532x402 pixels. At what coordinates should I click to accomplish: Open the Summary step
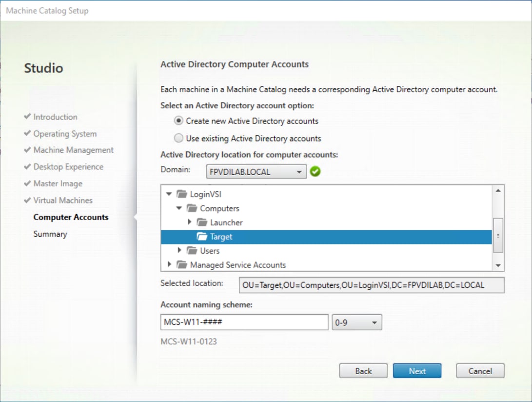50,234
